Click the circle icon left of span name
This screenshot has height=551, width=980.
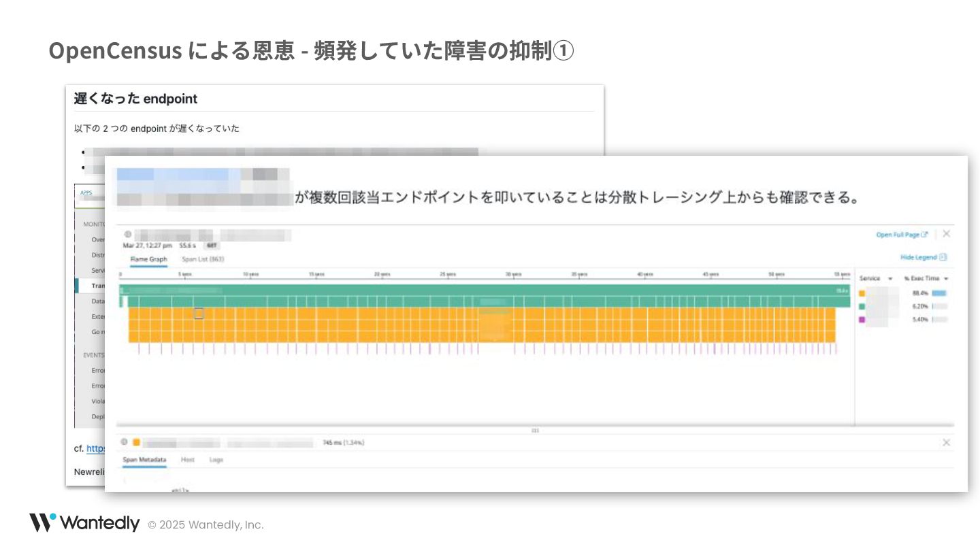(125, 442)
